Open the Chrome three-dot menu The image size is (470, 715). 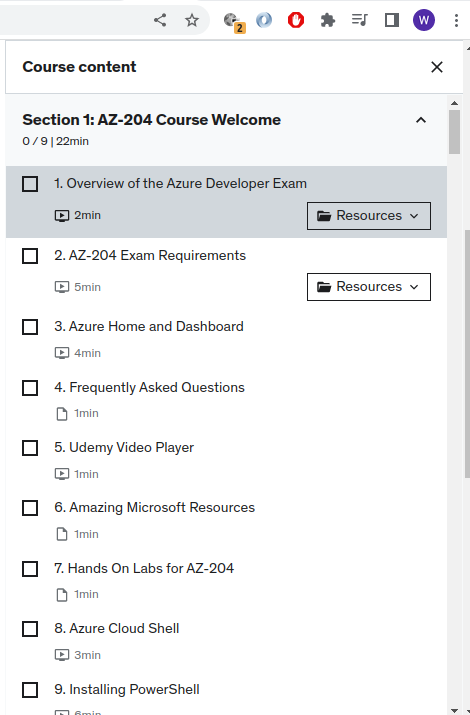456,20
